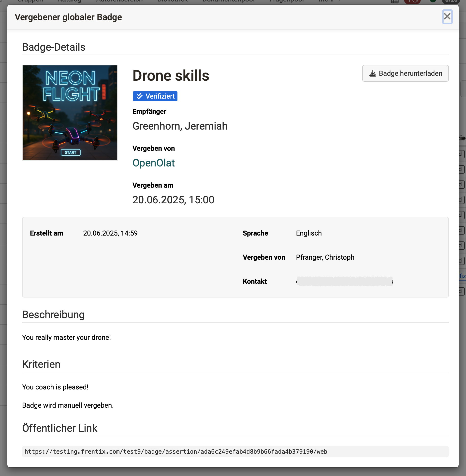The width and height of the screenshot is (466, 476).
Task: Click the recipient name Greenhorn, Jeremiah
Action: tap(180, 126)
